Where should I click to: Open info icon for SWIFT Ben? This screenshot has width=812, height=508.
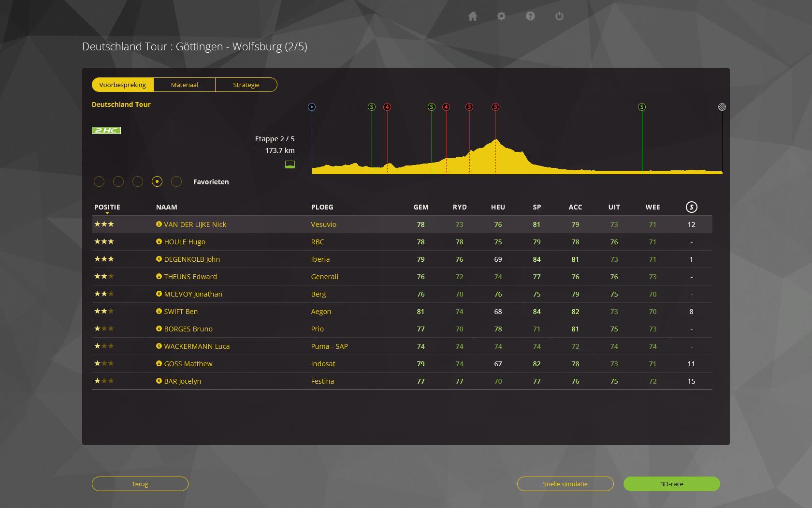(159, 311)
